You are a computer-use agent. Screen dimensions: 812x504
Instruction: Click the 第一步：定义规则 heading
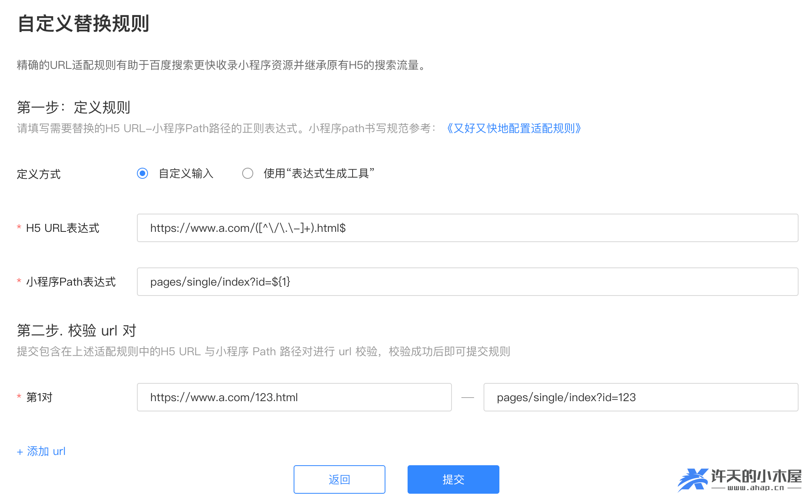(x=74, y=108)
